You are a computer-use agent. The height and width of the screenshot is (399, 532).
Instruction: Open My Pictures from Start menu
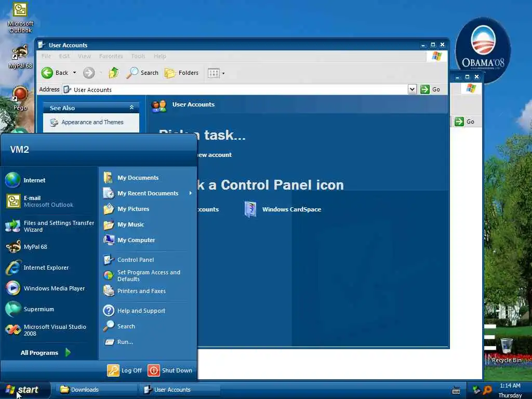coord(148,209)
